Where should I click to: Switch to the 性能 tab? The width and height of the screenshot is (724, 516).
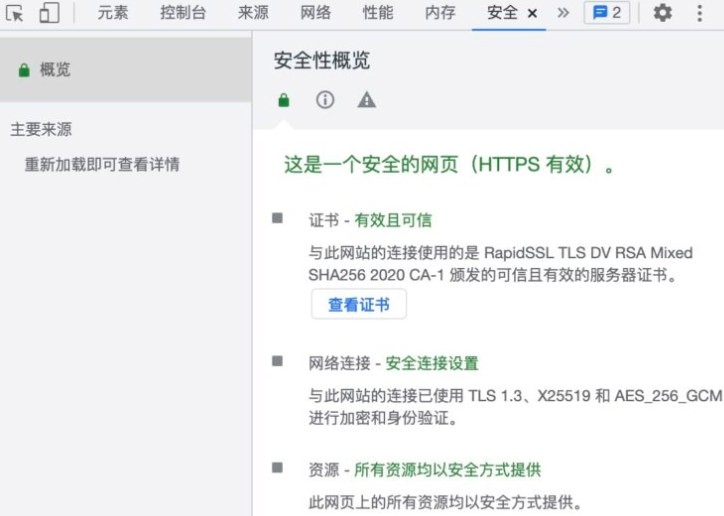[378, 12]
